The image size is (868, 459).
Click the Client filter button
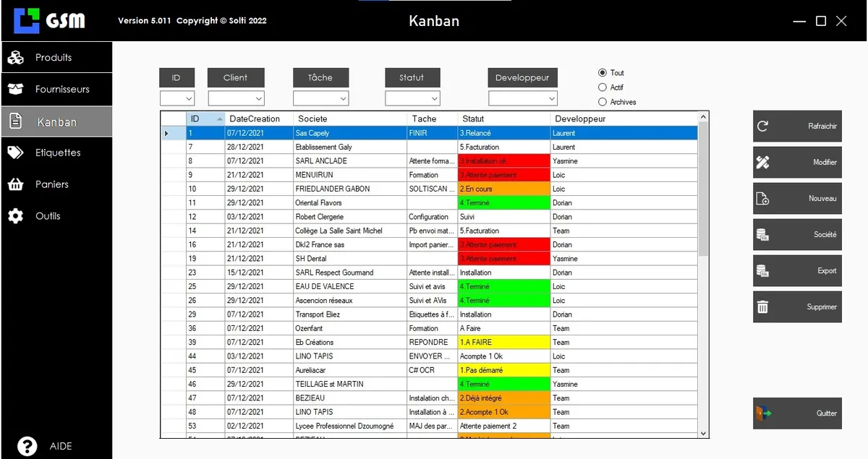pos(236,77)
